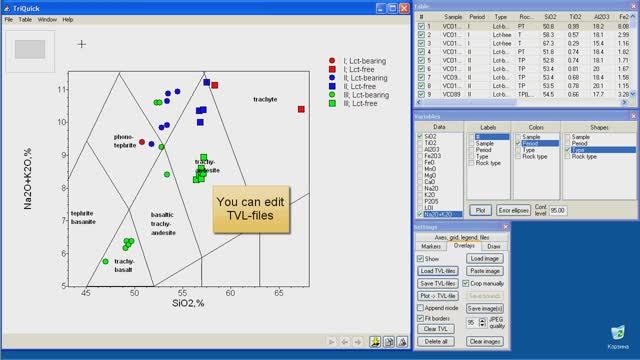Select 'Type' under Colors column
Viewport: 640px width, 360px height.
529,150
